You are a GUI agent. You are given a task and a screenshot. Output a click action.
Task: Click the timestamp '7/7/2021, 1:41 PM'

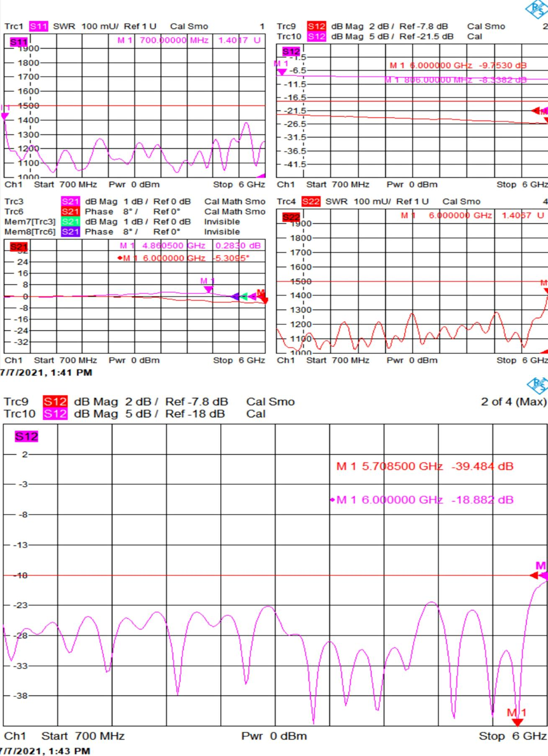tap(46, 373)
